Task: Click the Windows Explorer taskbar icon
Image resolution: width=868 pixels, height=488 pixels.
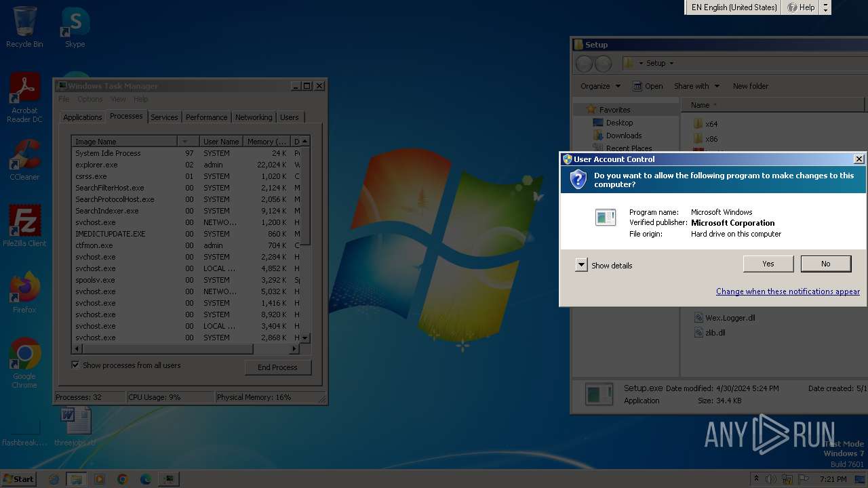Action: pyautogui.click(x=77, y=479)
